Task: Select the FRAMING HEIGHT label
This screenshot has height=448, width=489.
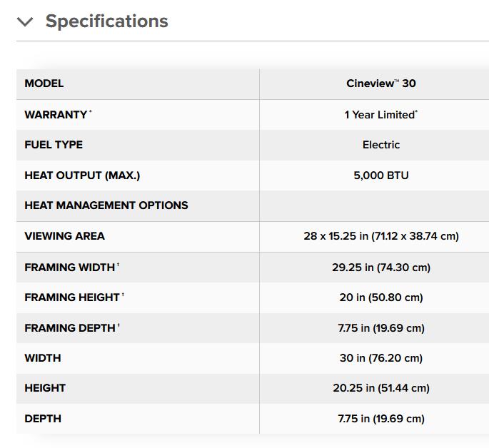Action: (74, 297)
